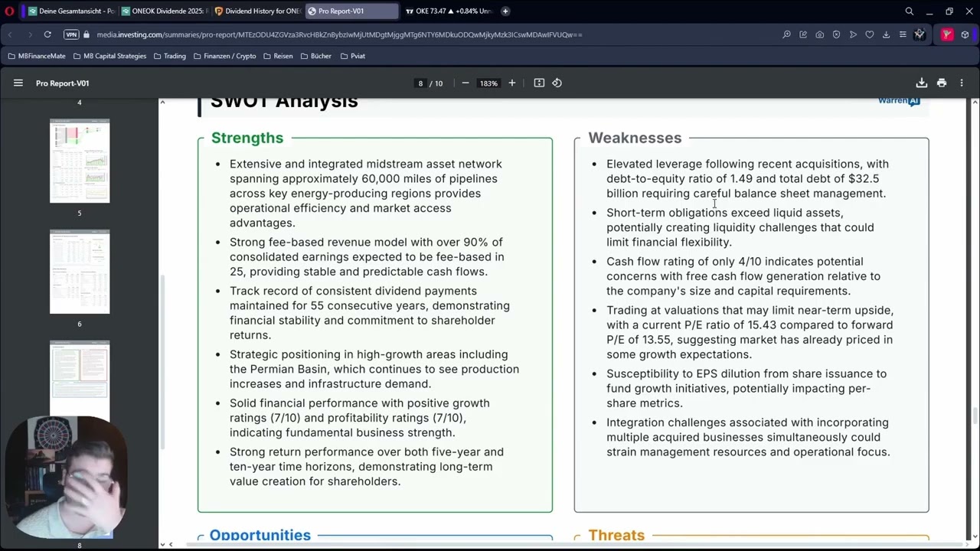Click the site lock security icon
This screenshot has height=551, width=980.
pos(87,34)
